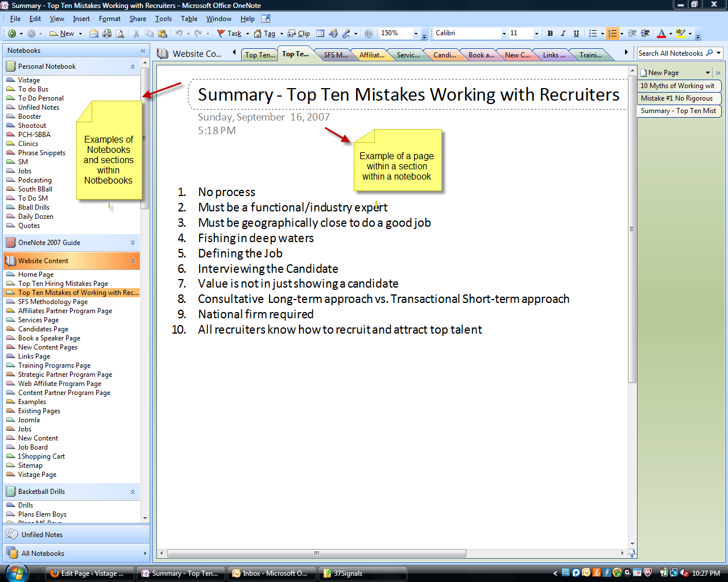This screenshot has height=582, width=728.
Task: Click the Paste clipboard icon
Action: [162, 34]
